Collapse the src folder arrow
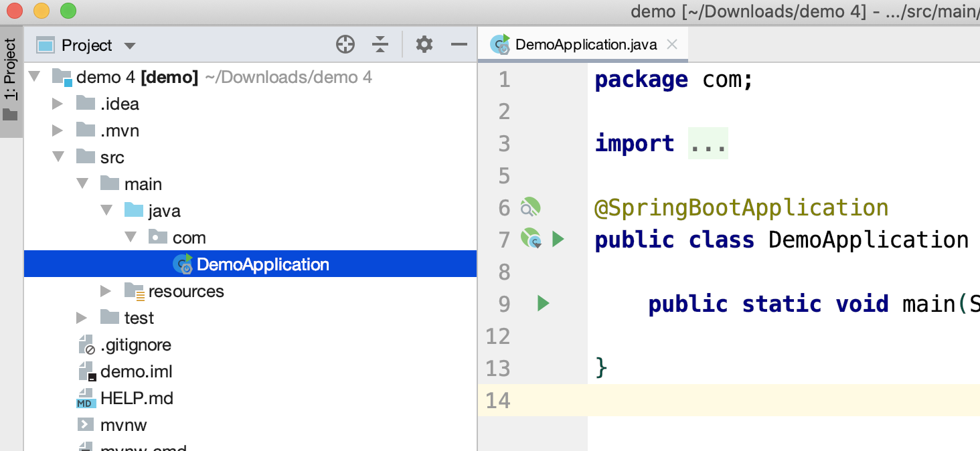The width and height of the screenshot is (980, 451). point(58,157)
